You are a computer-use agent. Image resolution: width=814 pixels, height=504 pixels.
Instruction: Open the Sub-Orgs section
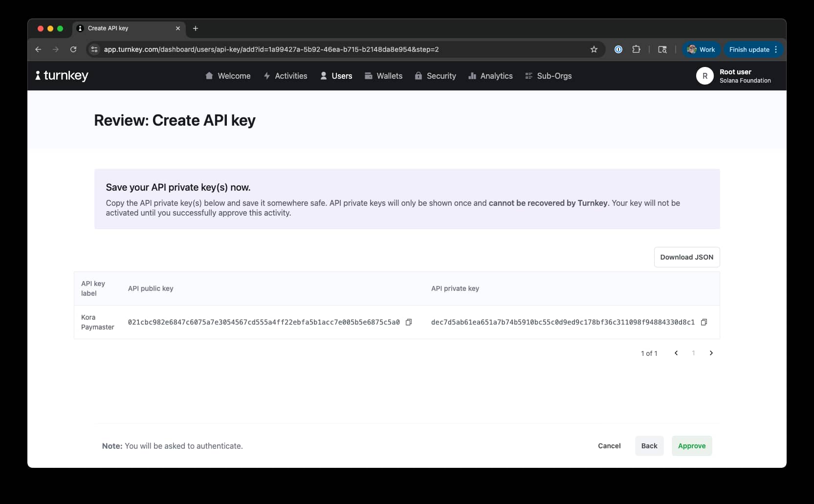pyautogui.click(x=548, y=76)
